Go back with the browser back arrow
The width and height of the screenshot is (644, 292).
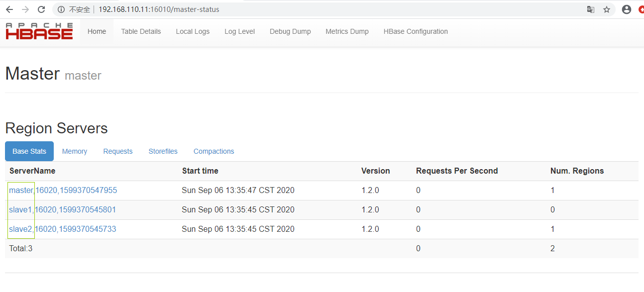pyautogui.click(x=9, y=9)
